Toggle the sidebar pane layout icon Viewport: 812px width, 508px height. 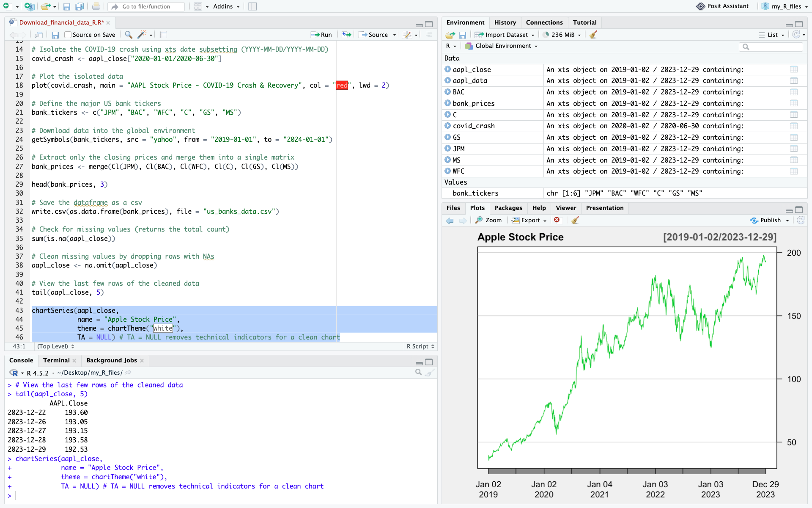pyautogui.click(x=252, y=6)
